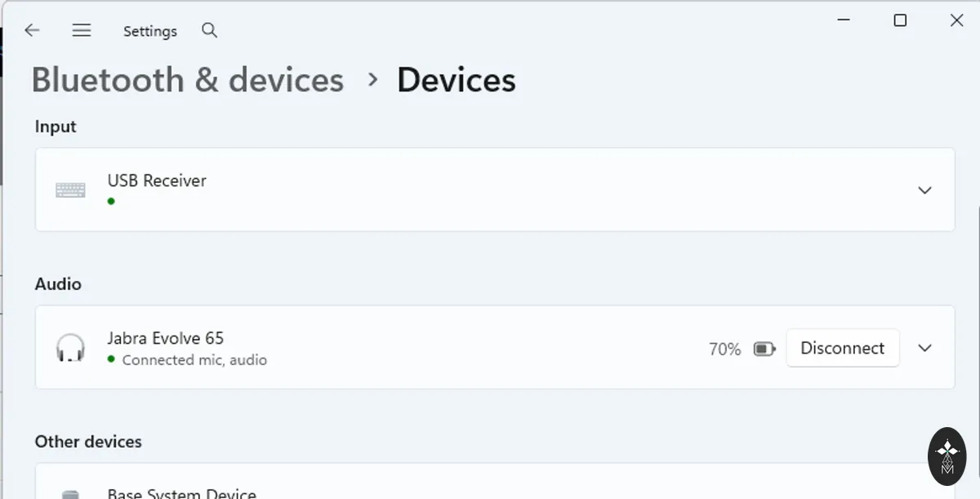Click the search magnifier icon
Viewport: 980px width, 499px height.
[x=209, y=30]
